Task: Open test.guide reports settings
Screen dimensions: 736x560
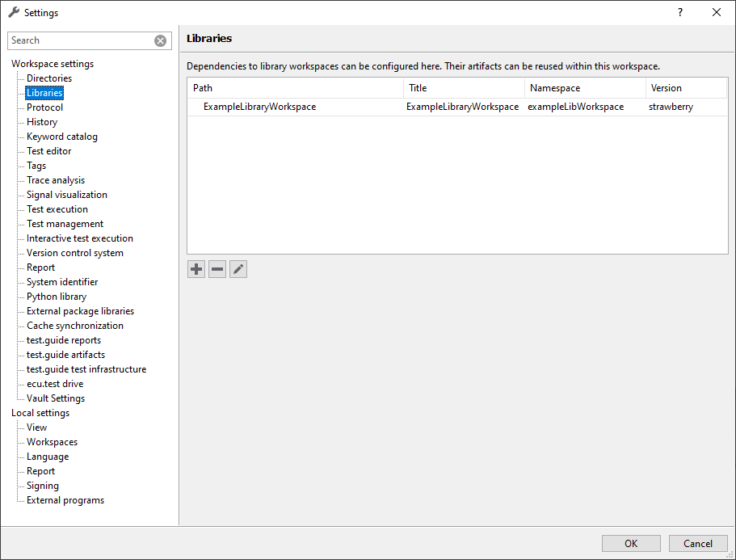Action: [x=64, y=340]
